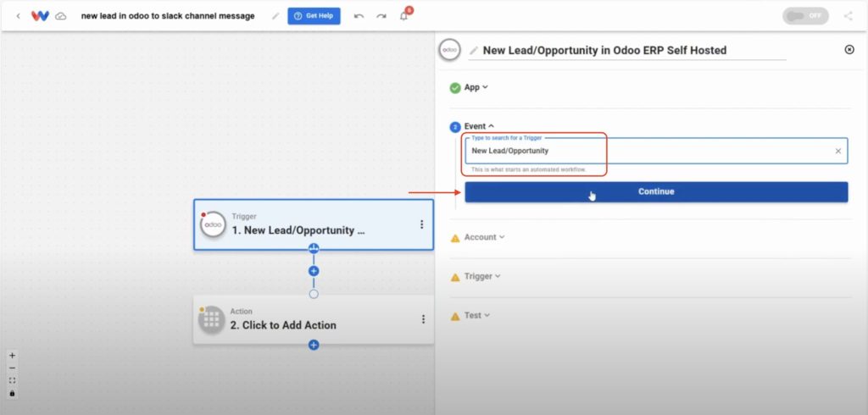This screenshot has width=868, height=415.
Task: Open the notifications bell
Action: (x=404, y=15)
